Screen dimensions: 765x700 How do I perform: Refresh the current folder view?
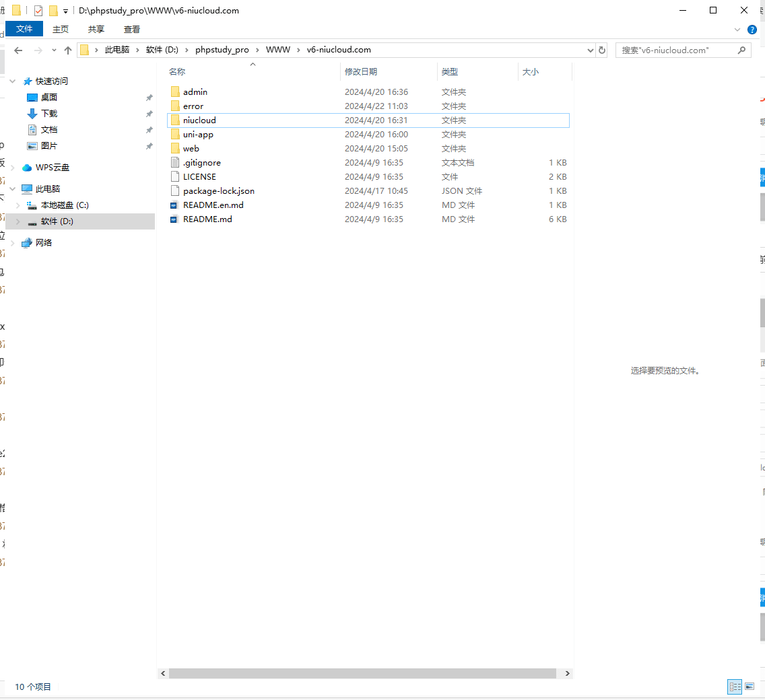tap(602, 50)
